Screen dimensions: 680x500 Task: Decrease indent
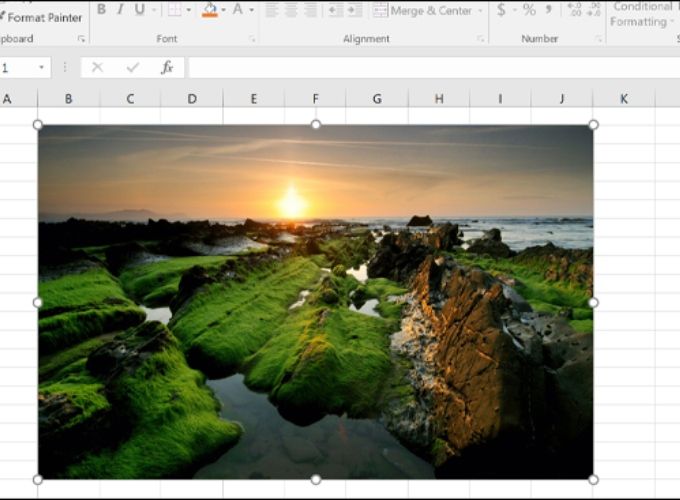click(x=335, y=10)
